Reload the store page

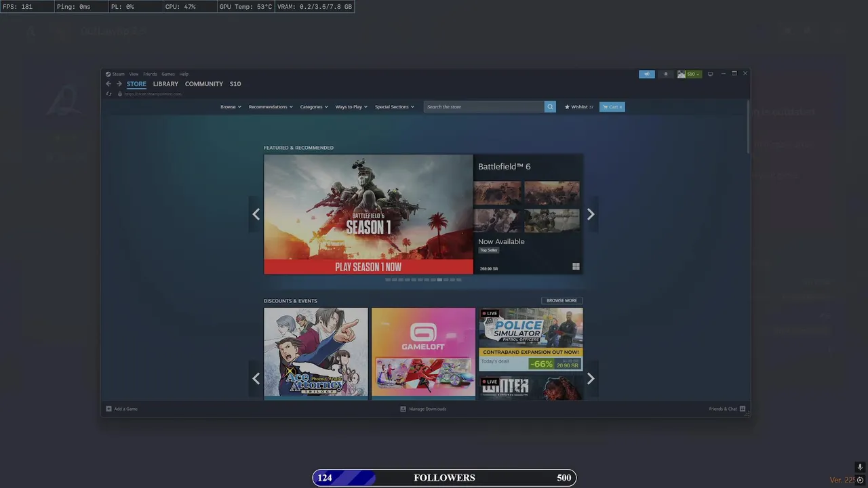pos(108,94)
